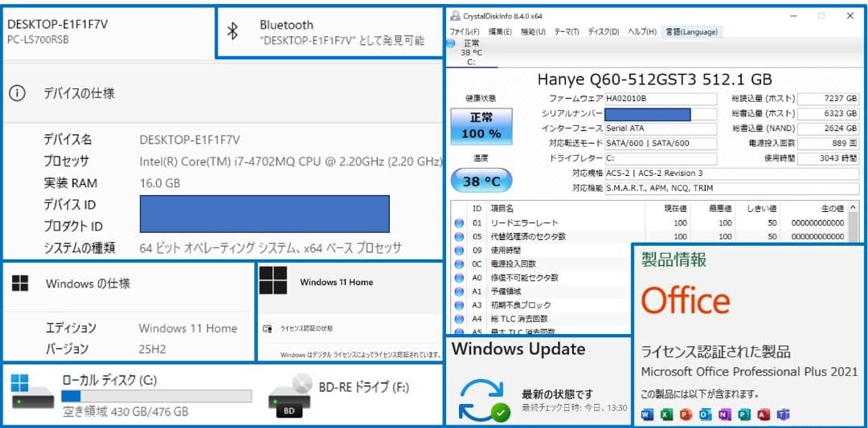This screenshot has width=868, height=428.
Task: Click status orb for 代替処理済のセクタ数 row
Action: [x=459, y=237]
